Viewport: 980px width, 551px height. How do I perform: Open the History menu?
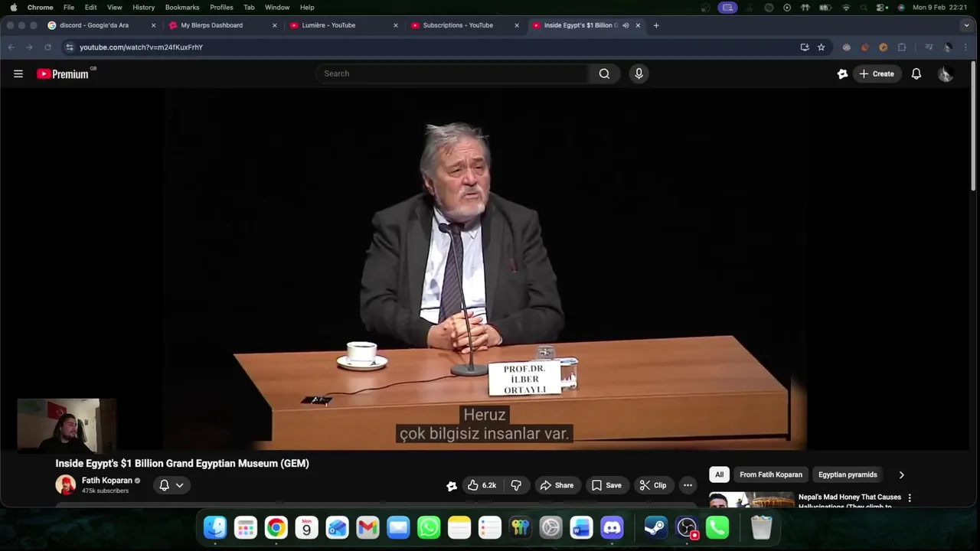pyautogui.click(x=143, y=7)
